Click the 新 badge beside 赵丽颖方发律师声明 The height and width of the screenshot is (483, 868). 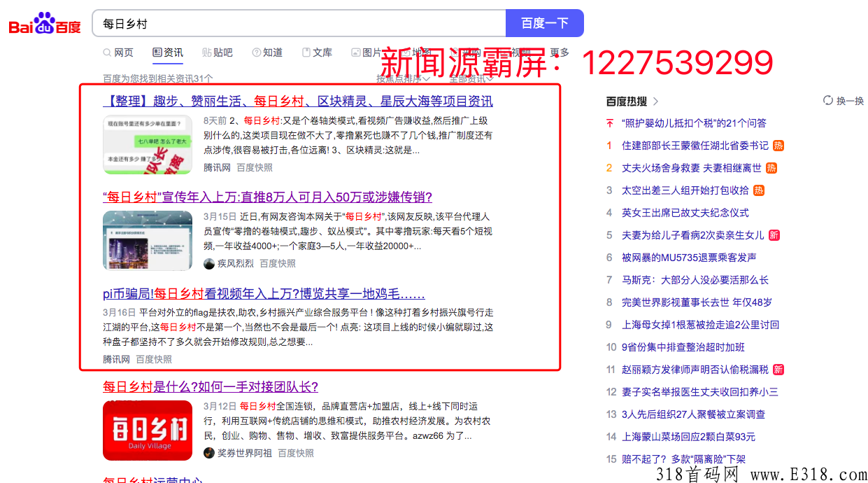(778, 370)
